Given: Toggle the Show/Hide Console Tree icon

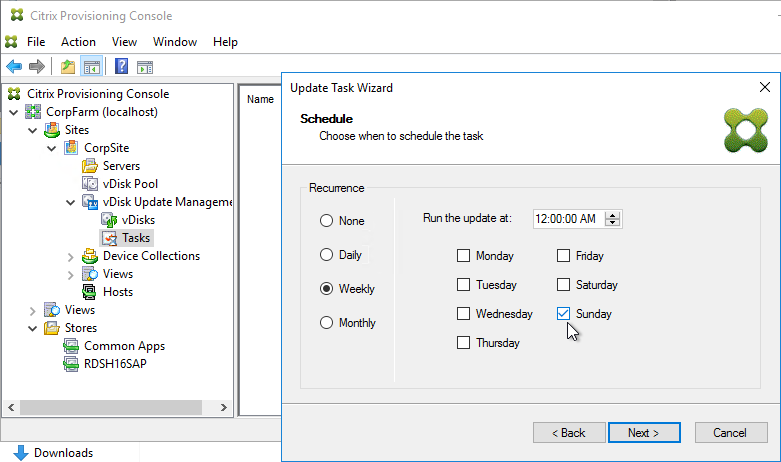Looking at the screenshot, I should [92, 66].
